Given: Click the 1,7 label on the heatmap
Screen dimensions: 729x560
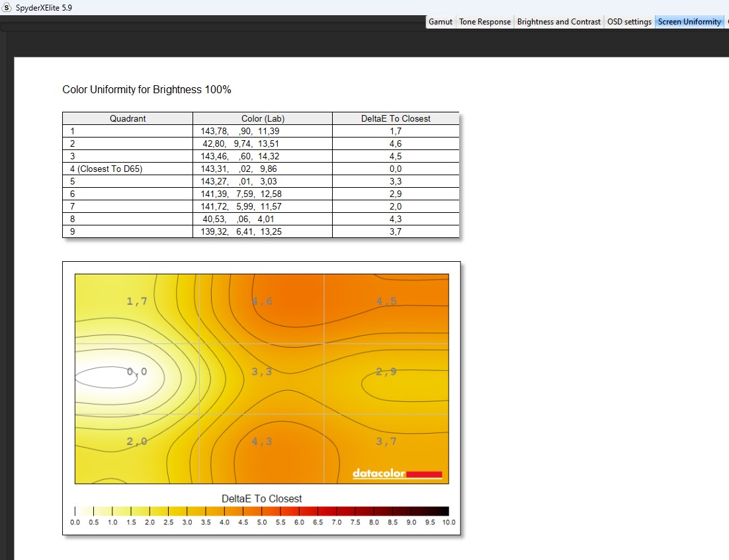Looking at the screenshot, I should click(137, 301).
